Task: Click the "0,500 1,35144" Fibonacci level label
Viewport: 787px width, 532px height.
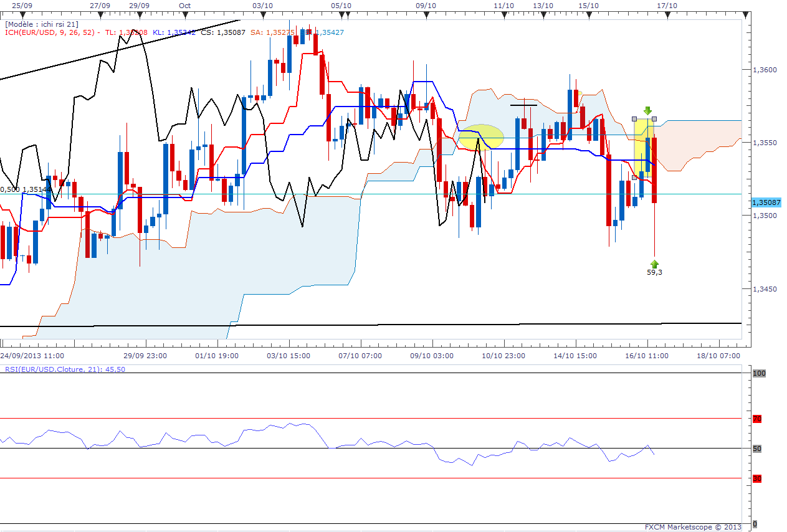Action: [x=23, y=189]
